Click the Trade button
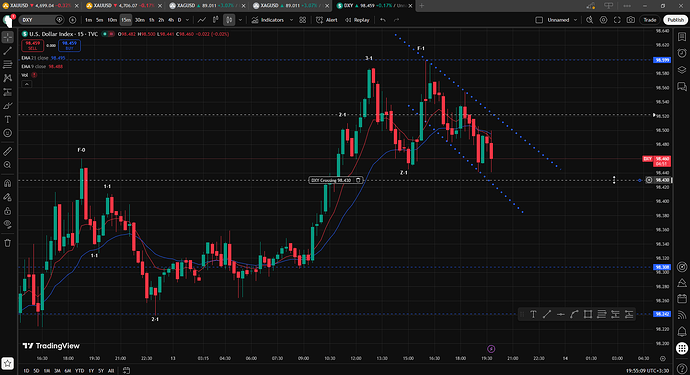 (650, 20)
